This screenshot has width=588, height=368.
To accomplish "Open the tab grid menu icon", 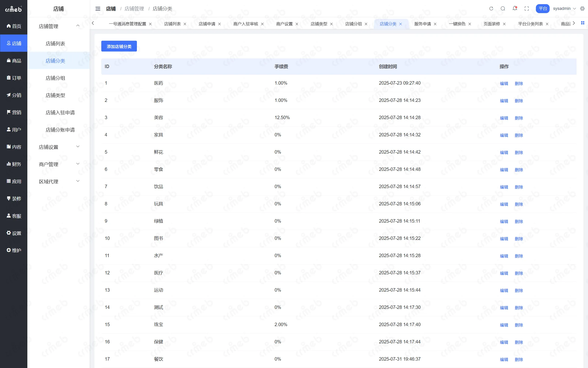I will pos(582,23).
